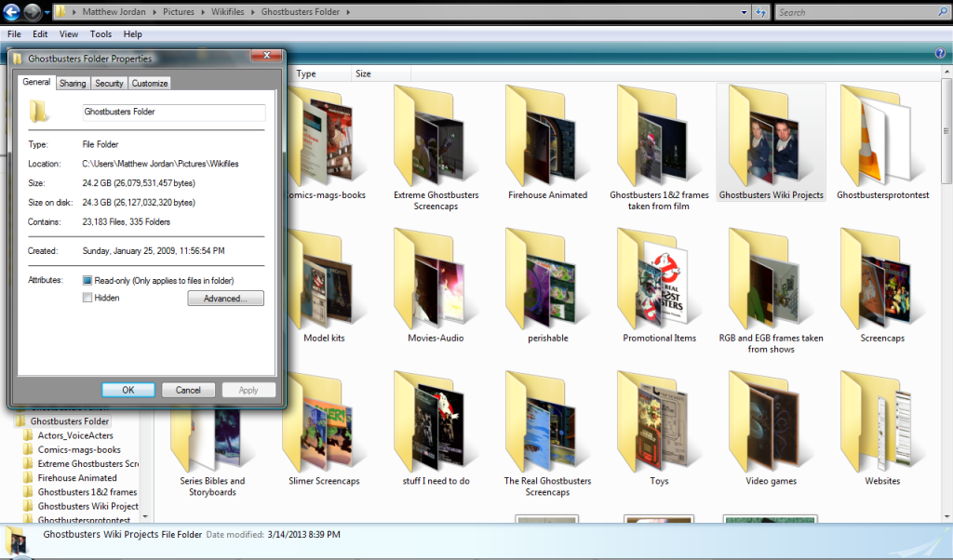Screen dimensions: 953x560
Task: Click the search magnifier icon
Action: (943, 11)
